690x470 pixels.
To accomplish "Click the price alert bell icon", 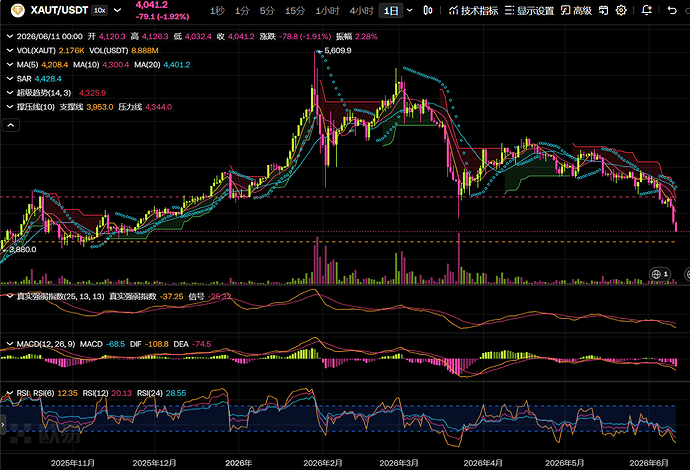I will (646, 10).
